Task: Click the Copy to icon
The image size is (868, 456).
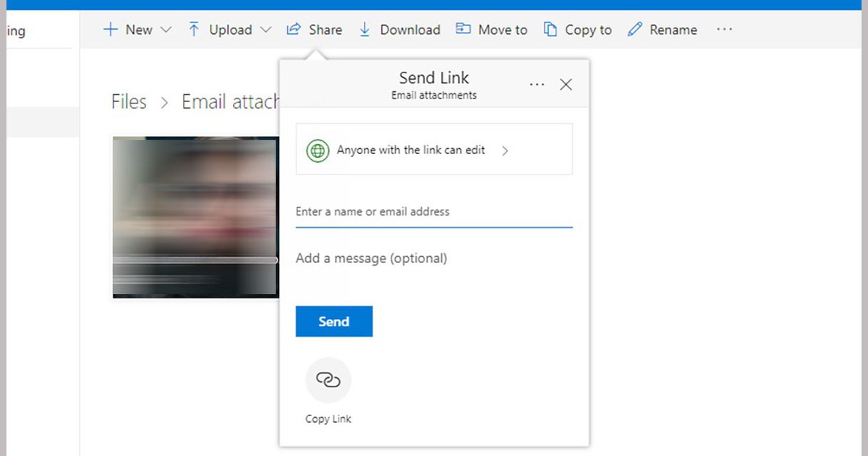Action: pyautogui.click(x=550, y=30)
